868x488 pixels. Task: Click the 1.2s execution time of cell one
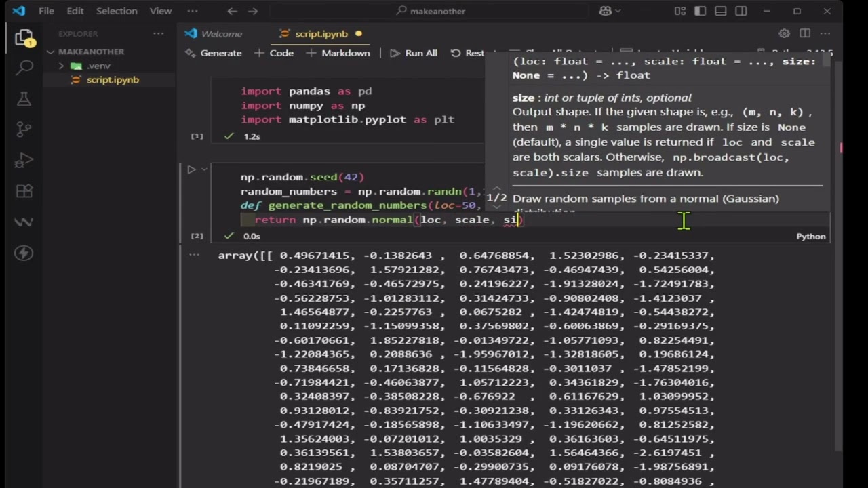pyautogui.click(x=252, y=136)
